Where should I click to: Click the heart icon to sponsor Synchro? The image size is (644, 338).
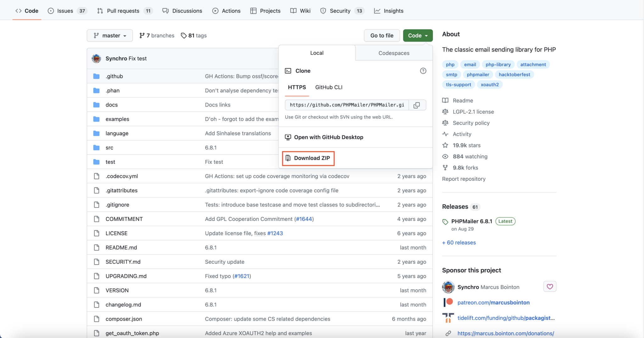[x=550, y=286]
